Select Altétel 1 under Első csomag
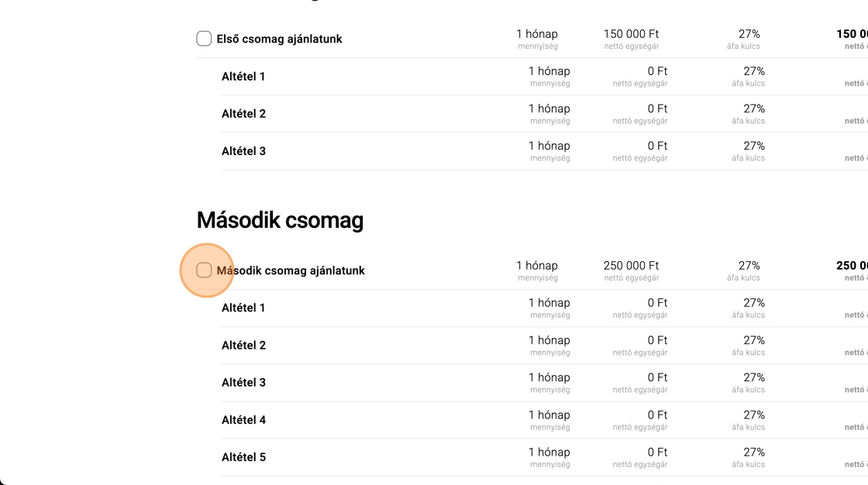Image resolution: width=868 pixels, height=485 pixels. tap(243, 77)
